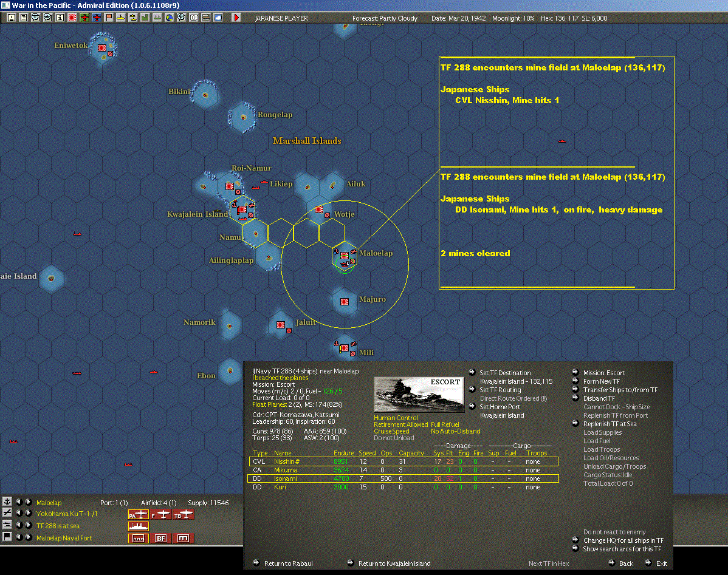Click the orange flag toolbar icon

click(109, 18)
